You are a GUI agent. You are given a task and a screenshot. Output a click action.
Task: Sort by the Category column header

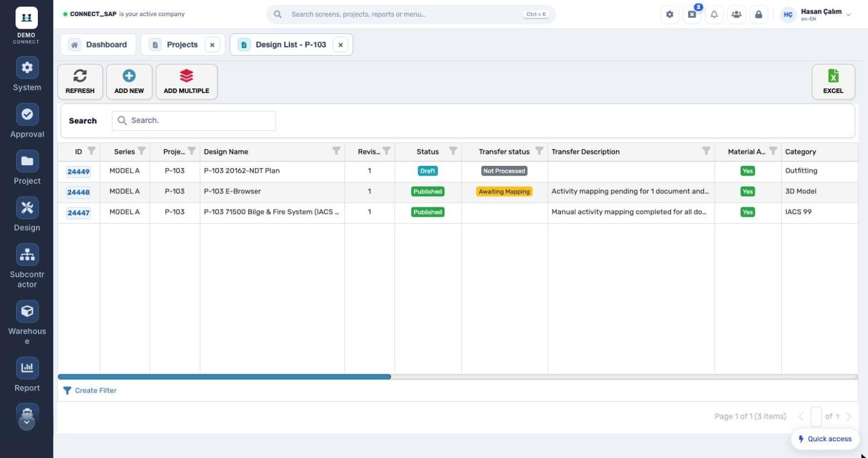(800, 152)
